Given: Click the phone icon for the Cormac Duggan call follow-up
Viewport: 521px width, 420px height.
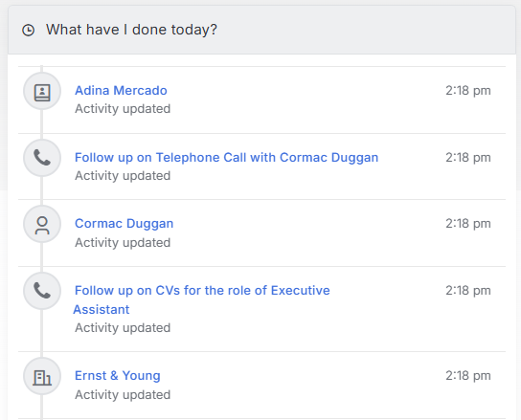Looking at the screenshot, I should point(42,157).
